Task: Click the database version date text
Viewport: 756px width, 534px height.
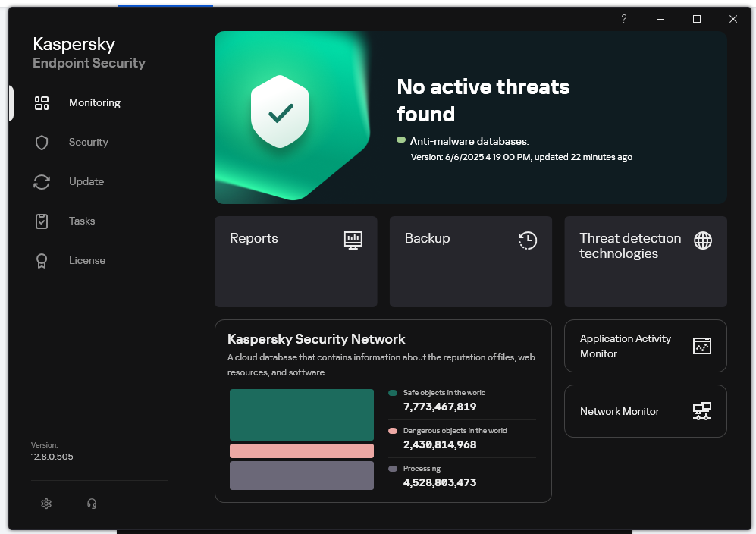Action: 521,157
